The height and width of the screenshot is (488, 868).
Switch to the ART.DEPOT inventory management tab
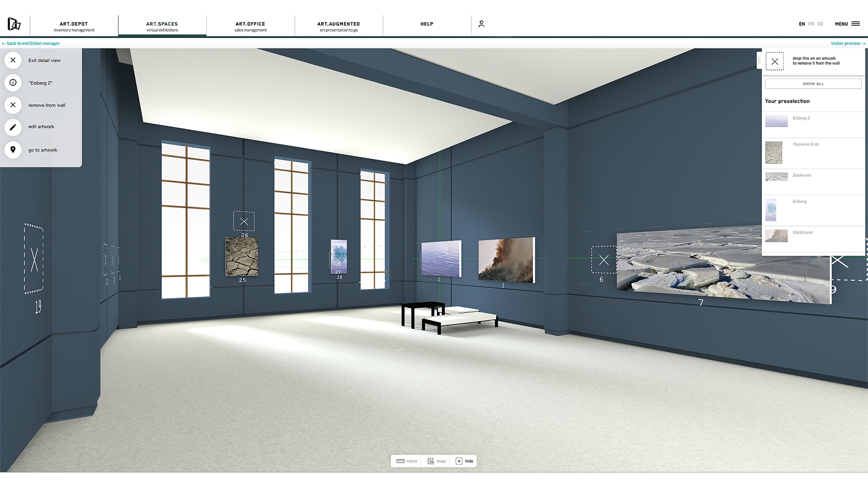[74, 26]
